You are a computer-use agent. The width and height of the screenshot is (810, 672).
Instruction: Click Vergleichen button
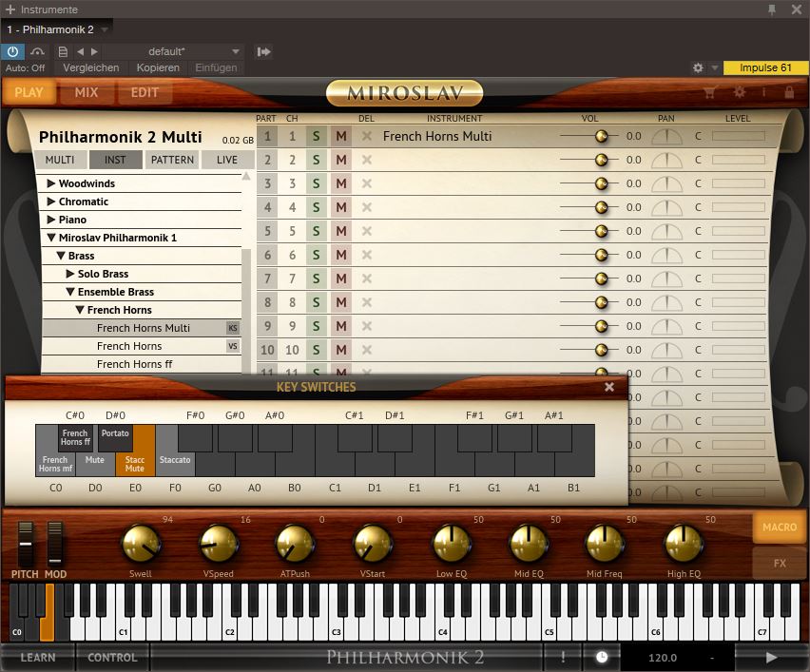point(91,67)
